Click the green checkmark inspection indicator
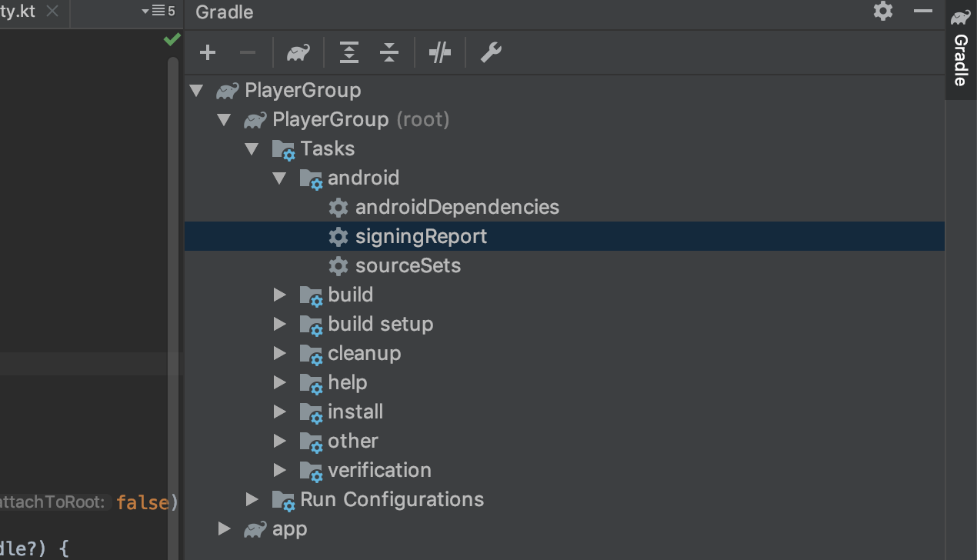The height and width of the screenshot is (560, 977). click(x=172, y=39)
